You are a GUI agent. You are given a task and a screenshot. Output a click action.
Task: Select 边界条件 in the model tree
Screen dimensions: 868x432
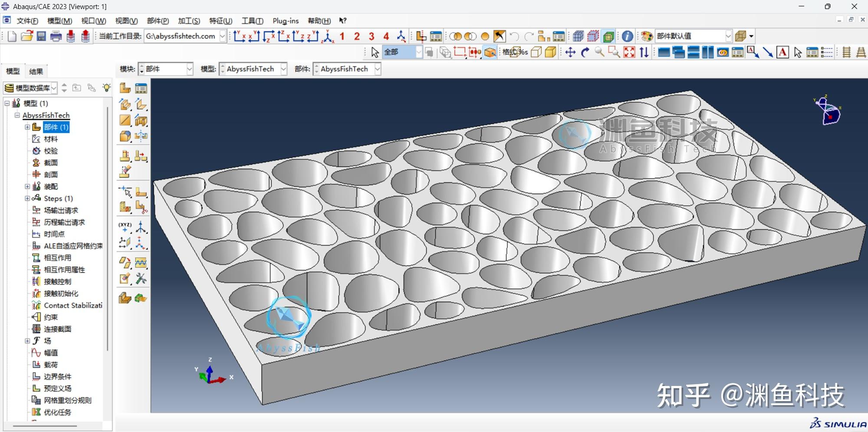(x=58, y=377)
